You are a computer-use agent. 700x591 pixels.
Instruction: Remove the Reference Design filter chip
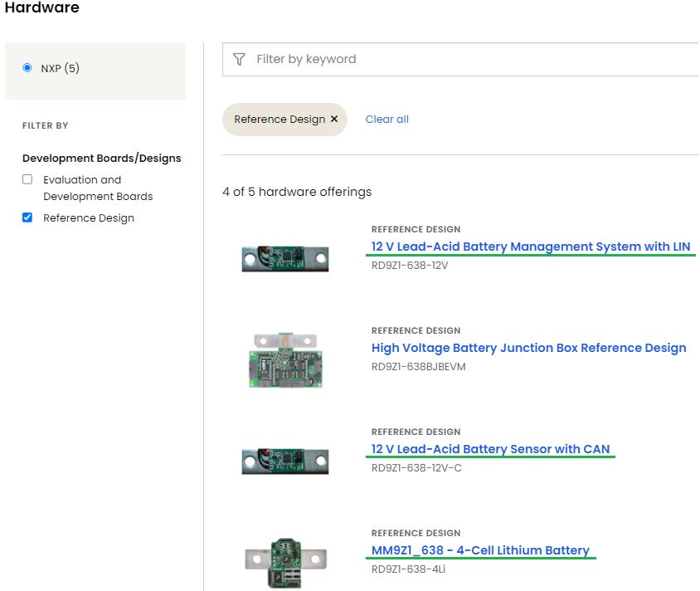coord(334,120)
